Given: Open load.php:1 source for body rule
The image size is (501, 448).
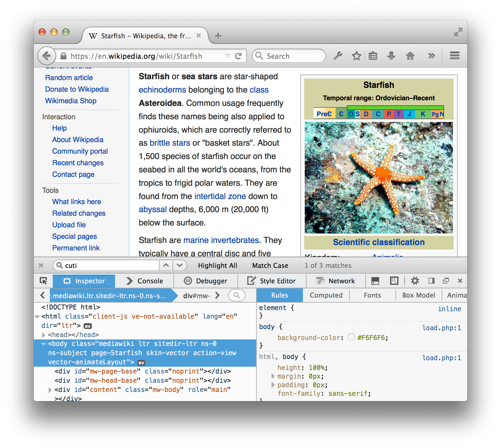Looking at the screenshot, I should [x=442, y=328].
